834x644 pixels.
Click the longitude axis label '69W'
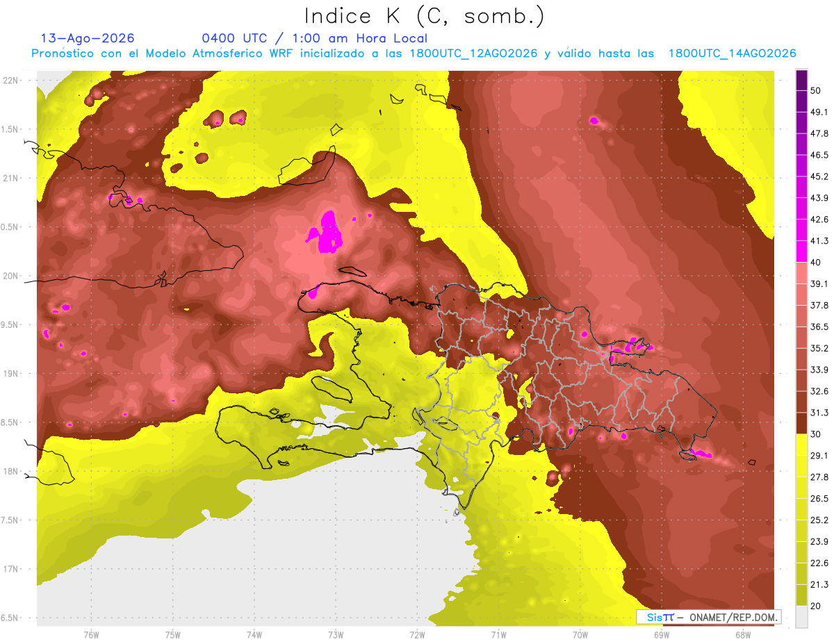coord(662,634)
